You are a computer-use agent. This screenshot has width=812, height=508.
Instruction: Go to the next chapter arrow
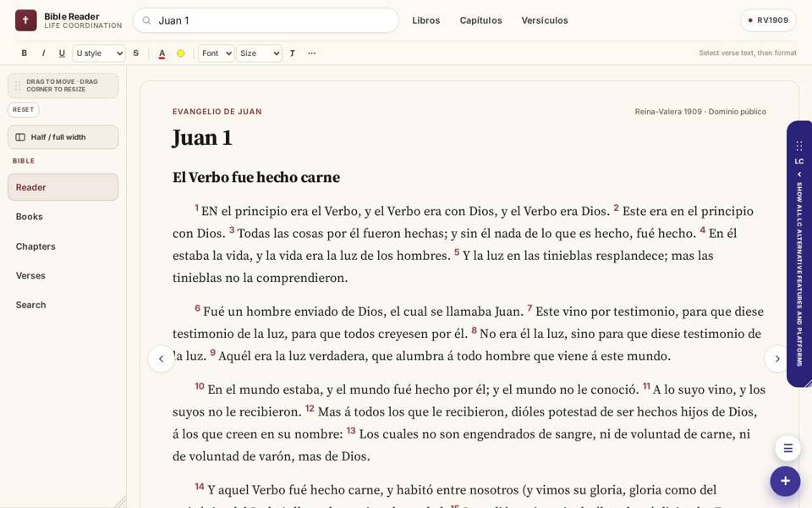point(777,359)
